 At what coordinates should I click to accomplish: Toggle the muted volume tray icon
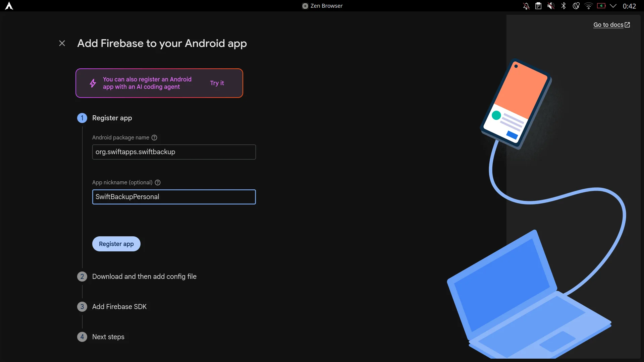coord(551,6)
